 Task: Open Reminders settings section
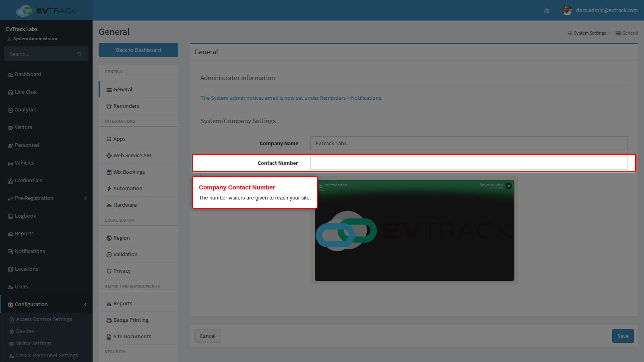click(x=138, y=106)
